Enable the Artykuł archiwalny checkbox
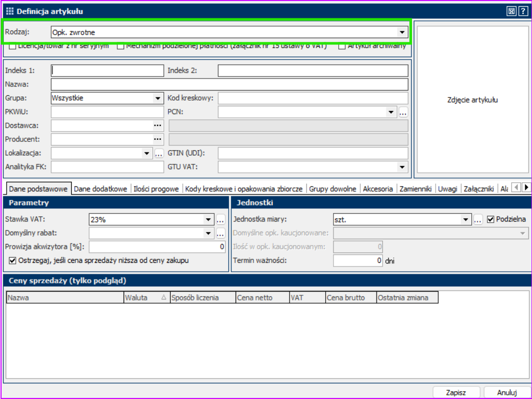Image resolution: width=532 pixels, height=399 pixels. (x=342, y=47)
